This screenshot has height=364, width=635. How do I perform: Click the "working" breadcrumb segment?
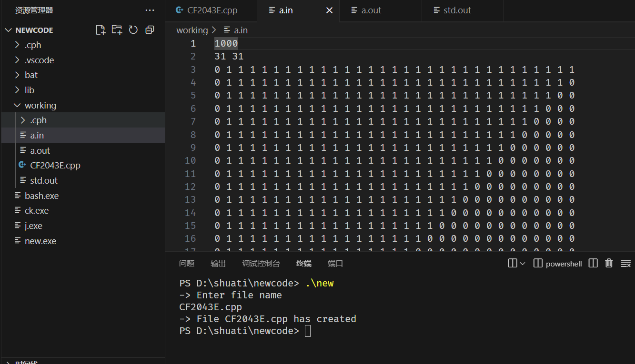(192, 30)
